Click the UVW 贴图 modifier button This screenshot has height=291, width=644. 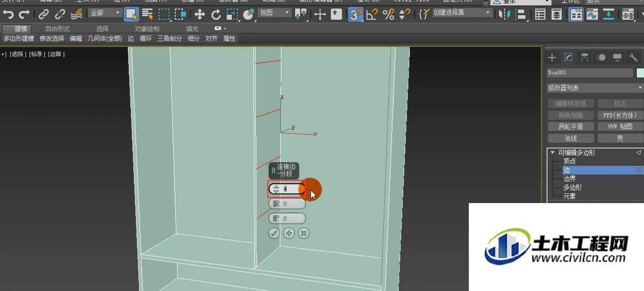(x=620, y=126)
